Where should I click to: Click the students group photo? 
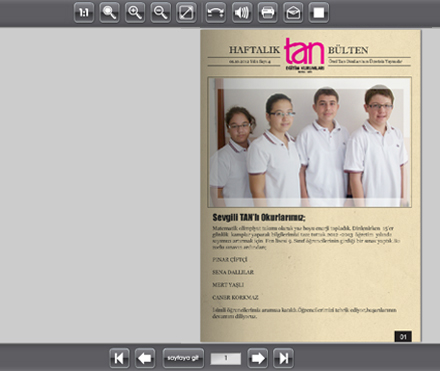(310, 142)
